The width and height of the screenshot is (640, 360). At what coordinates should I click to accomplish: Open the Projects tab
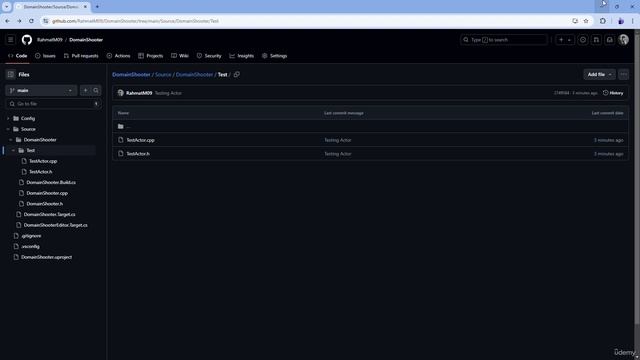[151, 56]
